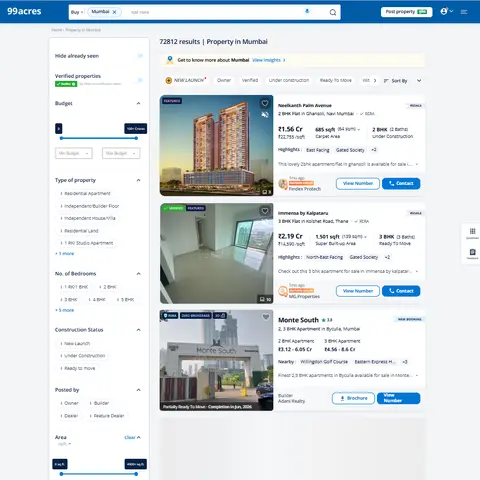Image resolution: width=480 pixels, height=480 pixels.
Task: Click the microphone voice search icon
Action: 307,12
